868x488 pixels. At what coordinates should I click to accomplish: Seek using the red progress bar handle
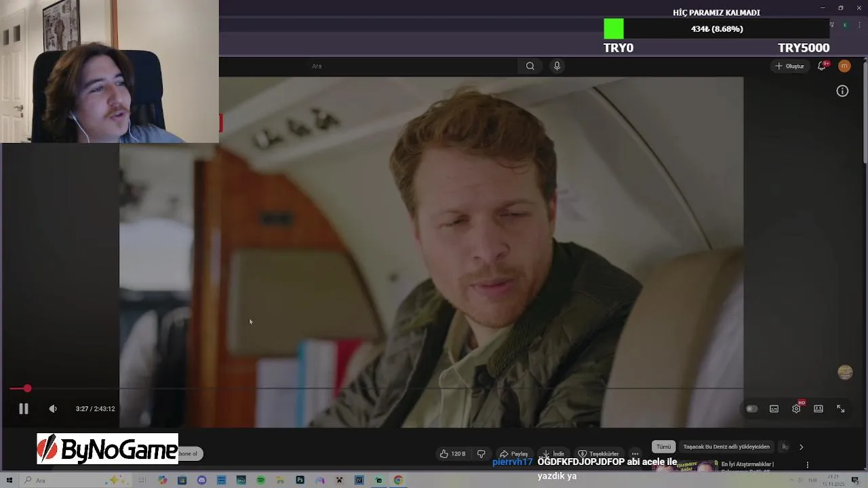(x=27, y=388)
